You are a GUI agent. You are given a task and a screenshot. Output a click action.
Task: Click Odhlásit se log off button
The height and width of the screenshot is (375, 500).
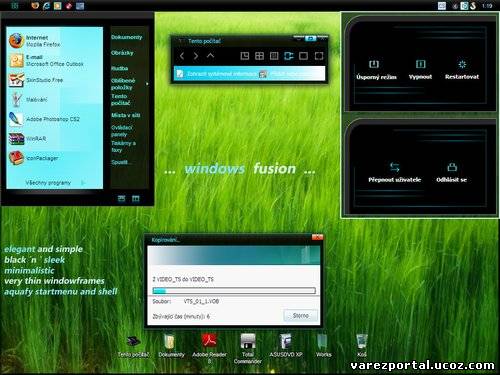click(452, 173)
